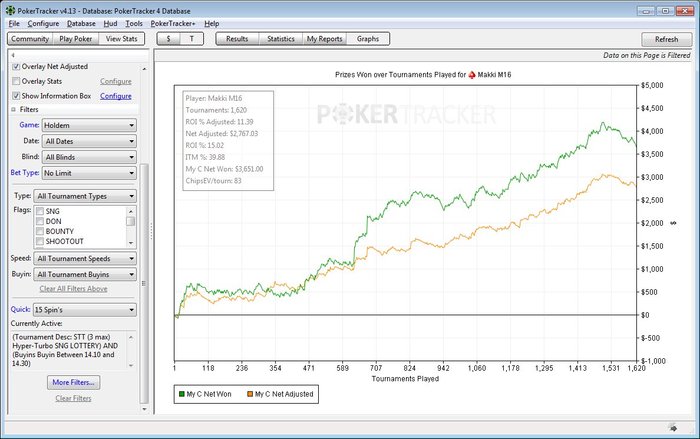Switch to the Play Poker tab

(75, 39)
